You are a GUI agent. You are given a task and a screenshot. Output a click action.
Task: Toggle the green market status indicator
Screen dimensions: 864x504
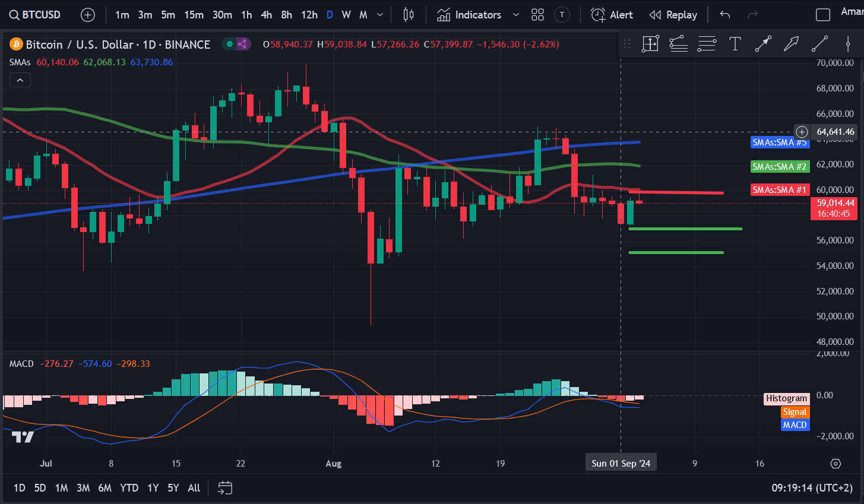coord(229,44)
